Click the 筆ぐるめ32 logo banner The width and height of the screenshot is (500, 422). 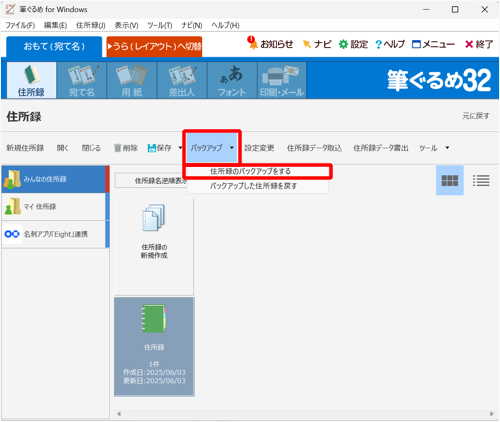pyautogui.click(x=439, y=80)
